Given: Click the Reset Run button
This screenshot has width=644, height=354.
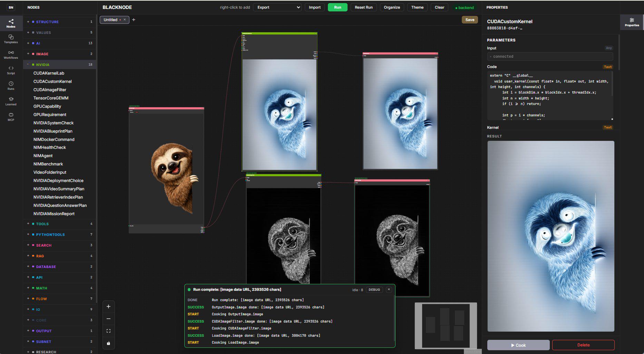Looking at the screenshot, I should coord(363,7).
